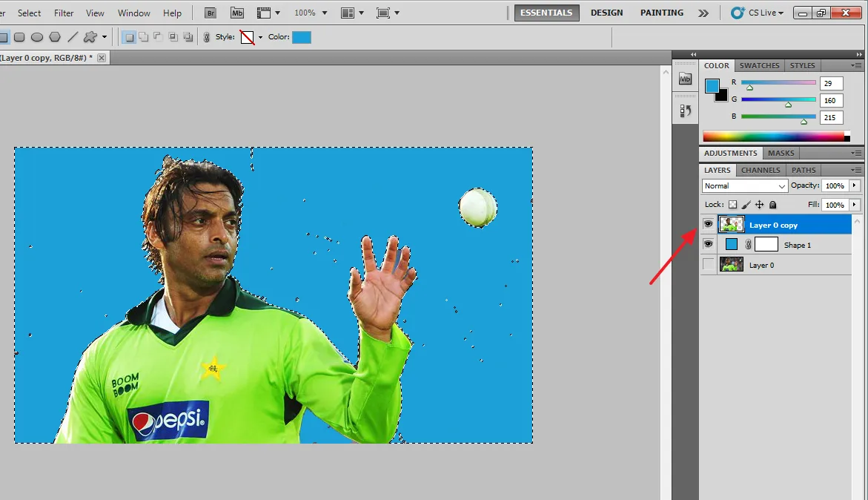The width and height of the screenshot is (868, 500).
Task: Select the Polygon shape tool
Action: click(x=55, y=37)
